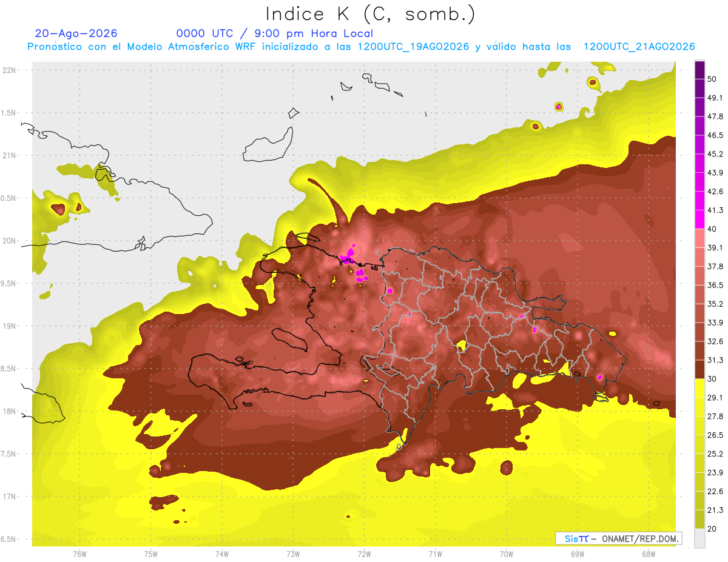This screenshot has height=562, width=728.
Task: Click the '47.8' color scale label
Action: coord(715,117)
